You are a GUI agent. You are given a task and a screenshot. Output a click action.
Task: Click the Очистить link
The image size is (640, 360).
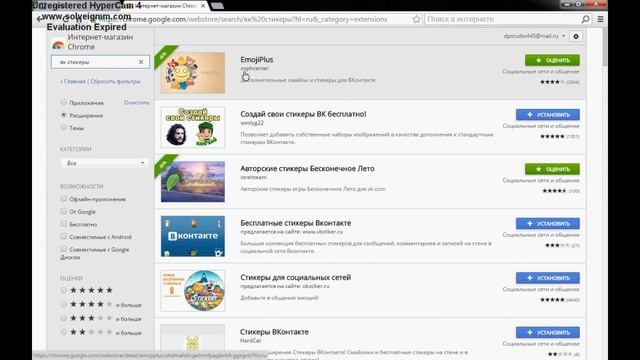click(x=136, y=102)
